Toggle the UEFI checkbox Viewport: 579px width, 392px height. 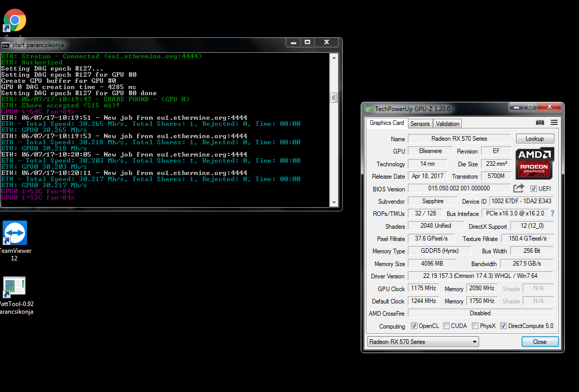[x=533, y=188]
